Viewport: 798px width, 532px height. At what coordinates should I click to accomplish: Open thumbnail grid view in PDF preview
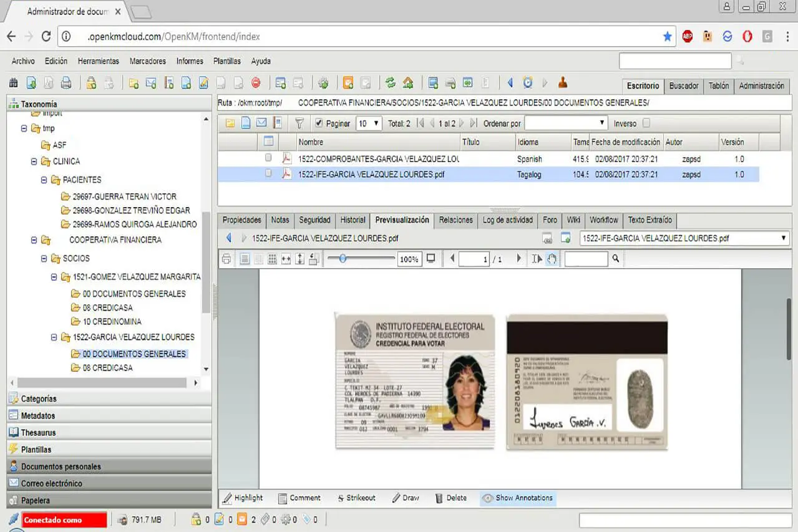pos(272,258)
